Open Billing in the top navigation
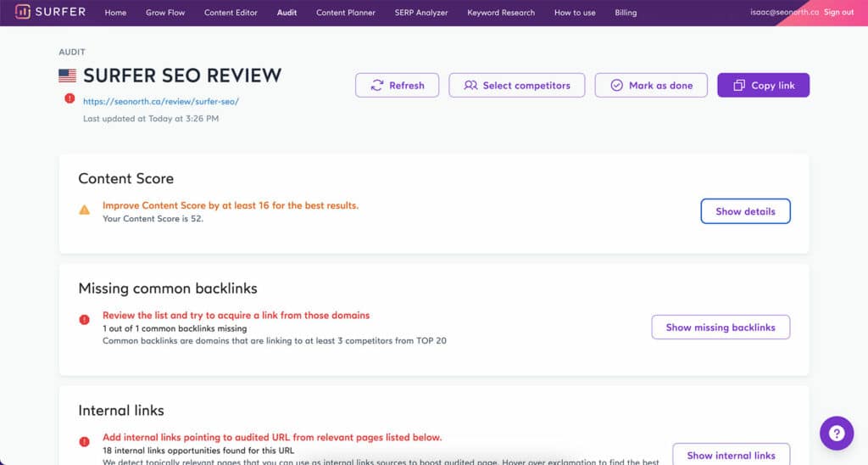Screen dimensions: 868x465 (626, 12)
